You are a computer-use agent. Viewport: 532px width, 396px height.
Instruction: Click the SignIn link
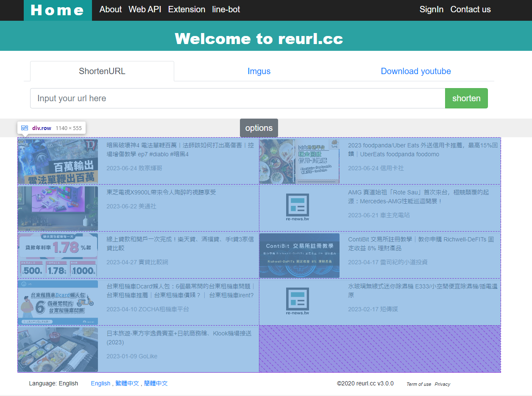point(431,9)
